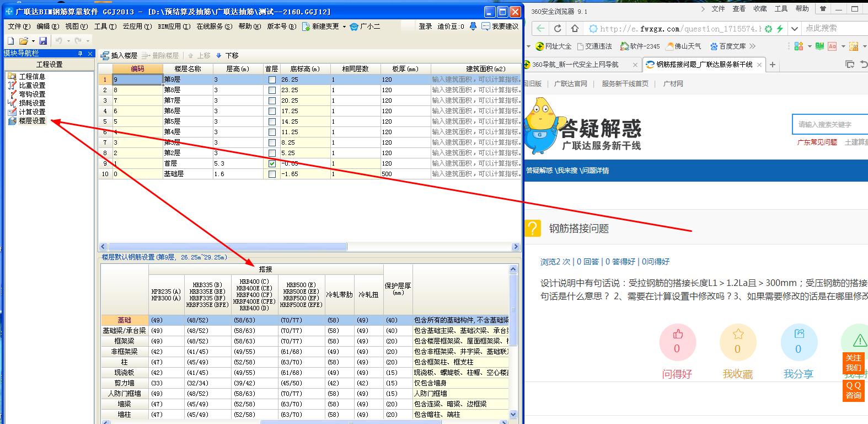Open the Redo history dropdown arrow
The image size is (868, 424).
[87, 41]
